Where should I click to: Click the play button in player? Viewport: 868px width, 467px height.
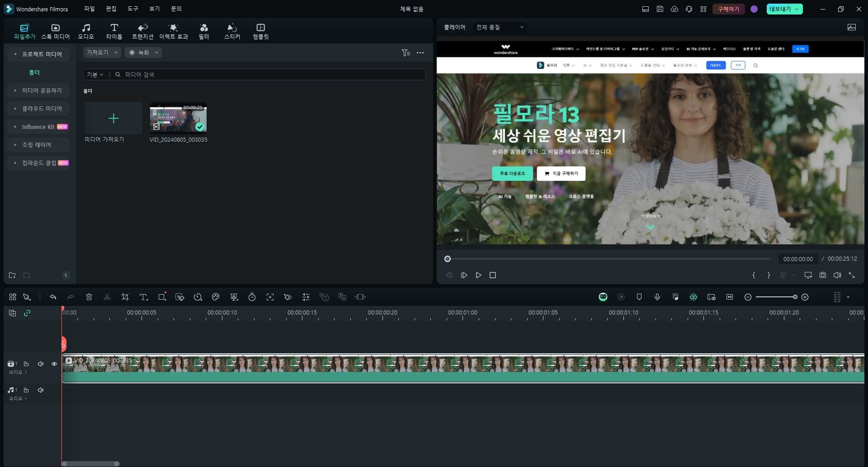(x=478, y=275)
